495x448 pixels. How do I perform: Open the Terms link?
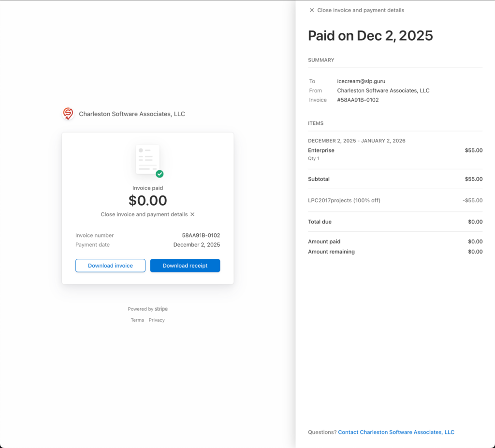(137, 320)
